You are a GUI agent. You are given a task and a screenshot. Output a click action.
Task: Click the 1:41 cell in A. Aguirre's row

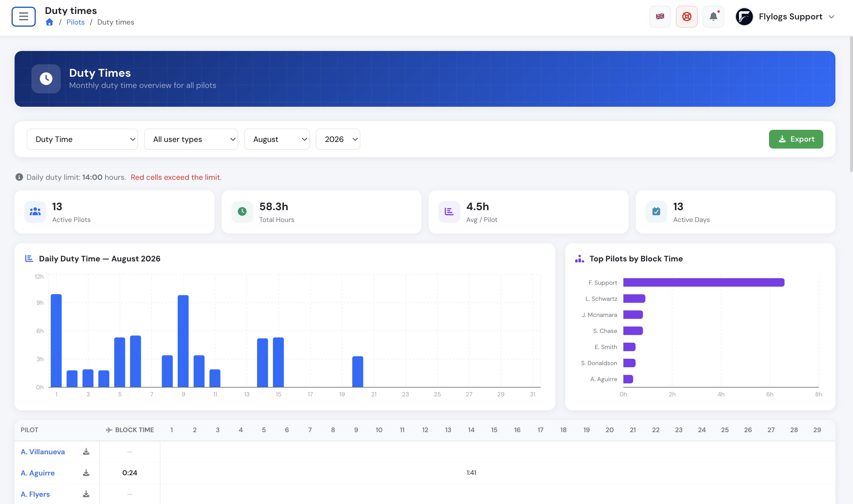471,473
